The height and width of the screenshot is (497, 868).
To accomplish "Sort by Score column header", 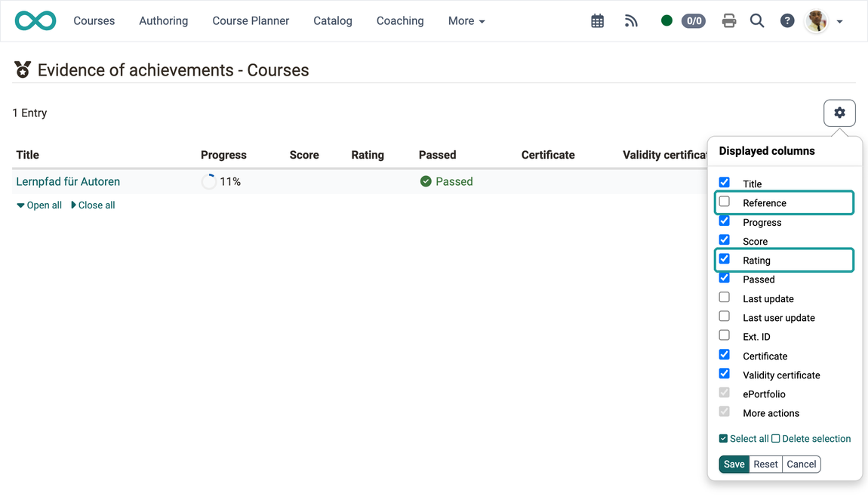I will 304,155.
